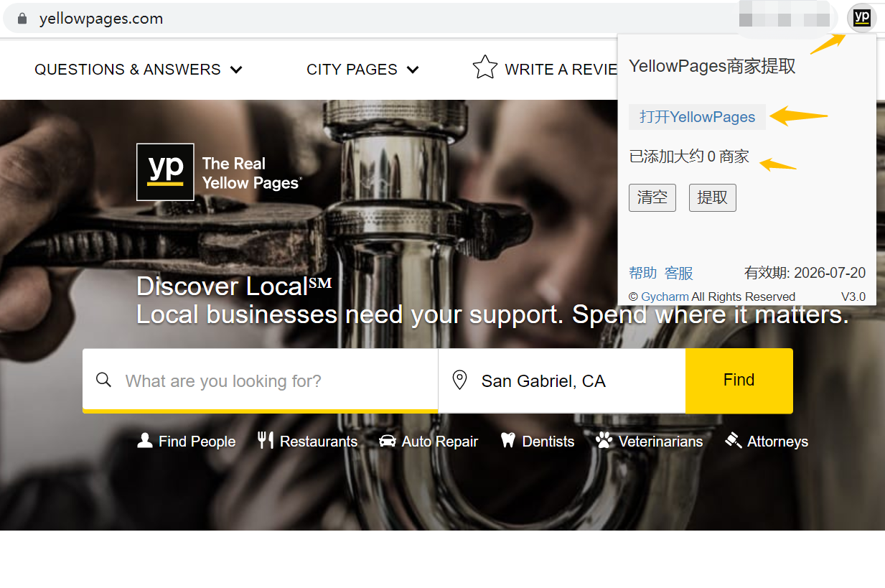Click the Veterinarians paw icon
Viewport: 885px width, 588px height.
coord(604,440)
